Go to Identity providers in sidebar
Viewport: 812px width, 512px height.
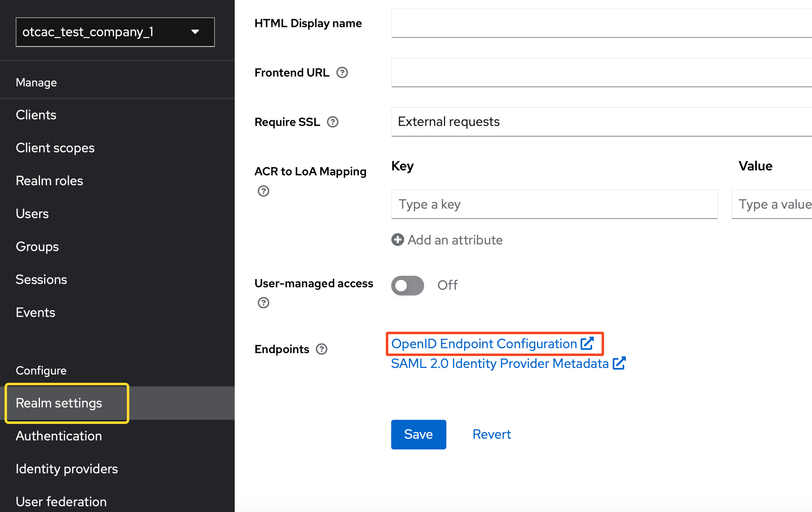67,469
